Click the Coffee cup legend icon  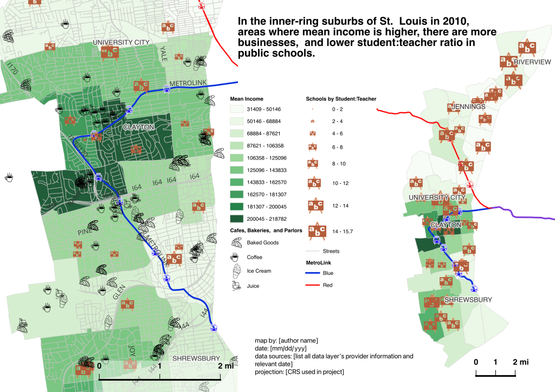(236, 257)
